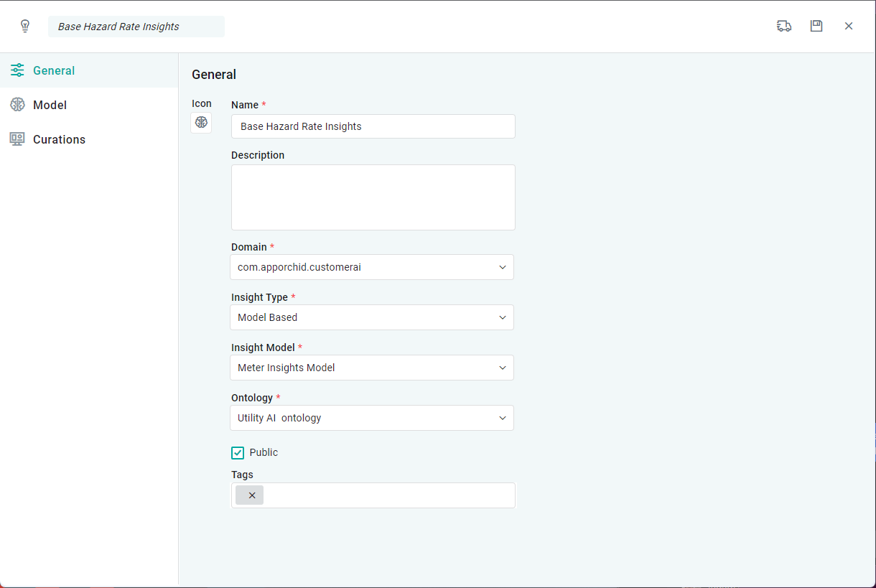This screenshot has width=876, height=588.
Task: Expand the Domain dropdown
Action: tap(502, 267)
